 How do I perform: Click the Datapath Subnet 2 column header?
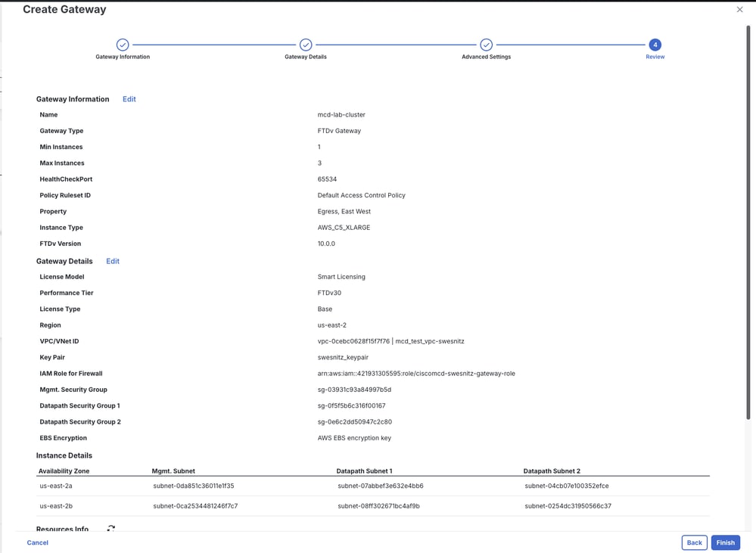pos(552,471)
